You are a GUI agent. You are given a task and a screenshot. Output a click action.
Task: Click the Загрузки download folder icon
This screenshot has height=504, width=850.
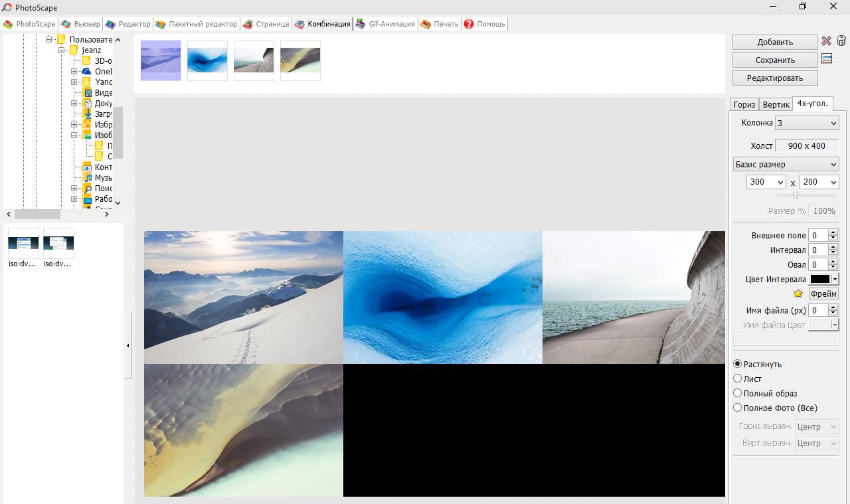[x=86, y=114]
